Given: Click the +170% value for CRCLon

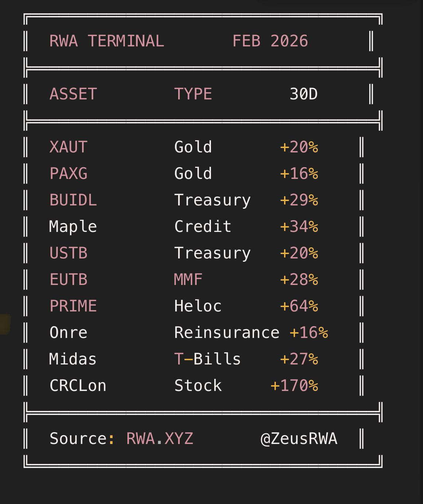Looking at the screenshot, I should (294, 385).
